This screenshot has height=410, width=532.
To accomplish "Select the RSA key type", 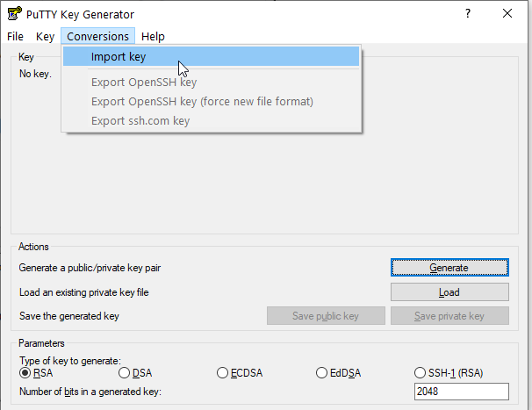I will tap(36, 373).
